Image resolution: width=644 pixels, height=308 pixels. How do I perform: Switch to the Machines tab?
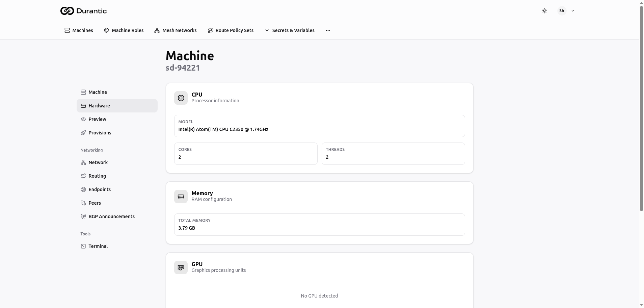click(x=79, y=30)
